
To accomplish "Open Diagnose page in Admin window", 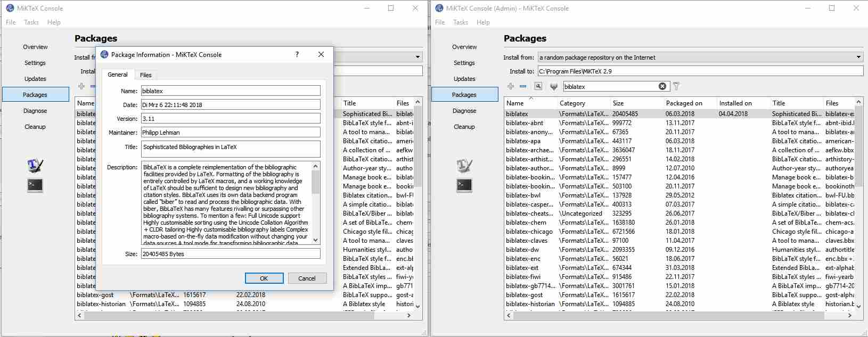I will click(x=464, y=111).
